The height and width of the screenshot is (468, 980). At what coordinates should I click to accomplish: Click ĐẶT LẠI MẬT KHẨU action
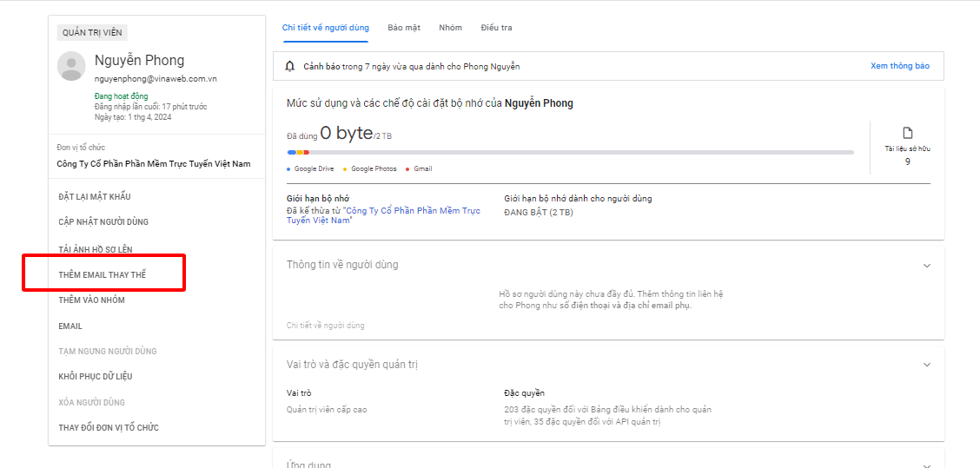(95, 197)
